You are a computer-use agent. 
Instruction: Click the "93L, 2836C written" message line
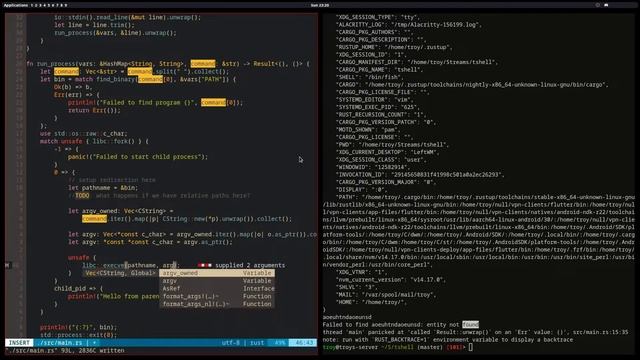[65, 350]
